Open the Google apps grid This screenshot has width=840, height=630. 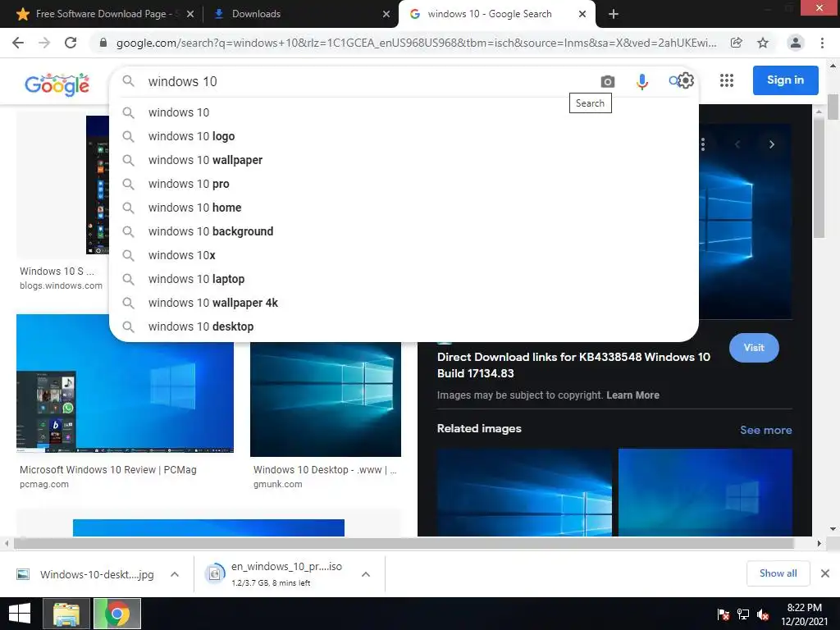(727, 80)
